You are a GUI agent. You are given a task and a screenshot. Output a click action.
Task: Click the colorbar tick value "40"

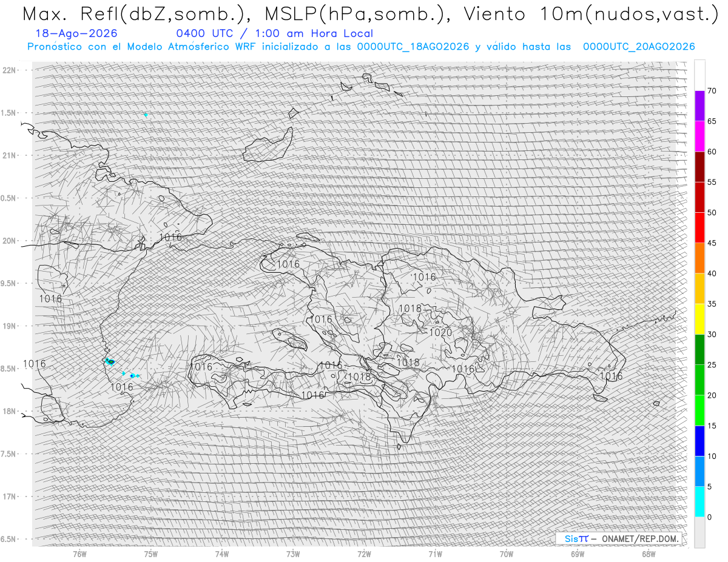pyautogui.click(x=712, y=273)
